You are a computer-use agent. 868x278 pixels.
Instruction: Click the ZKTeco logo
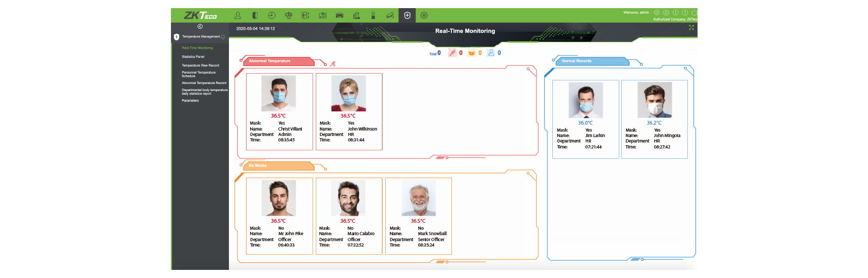coord(200,15)
